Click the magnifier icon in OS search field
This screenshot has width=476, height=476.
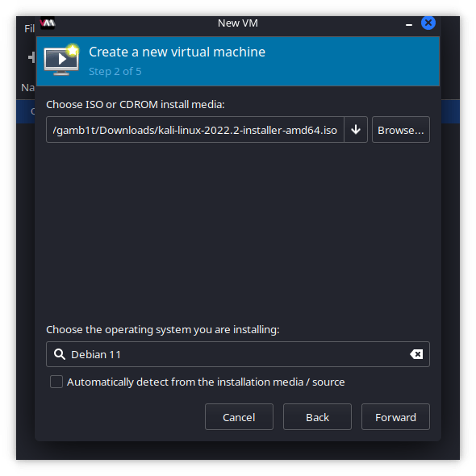(60, 354)
